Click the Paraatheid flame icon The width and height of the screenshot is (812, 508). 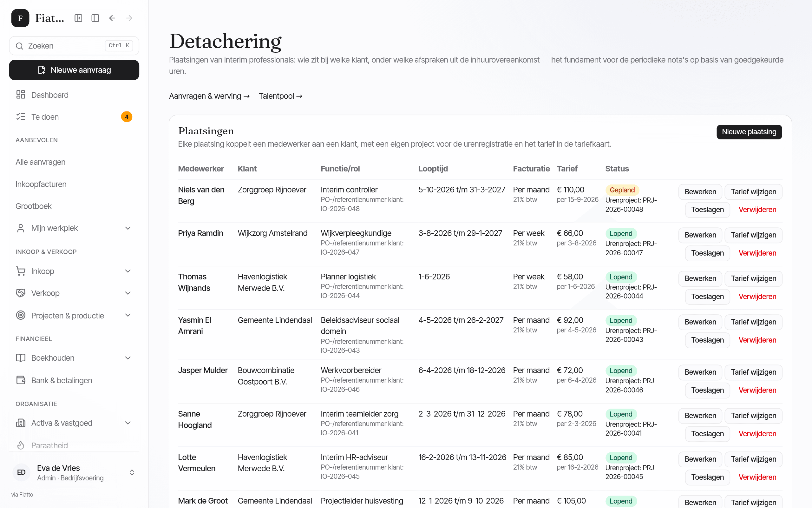(21, 445)
